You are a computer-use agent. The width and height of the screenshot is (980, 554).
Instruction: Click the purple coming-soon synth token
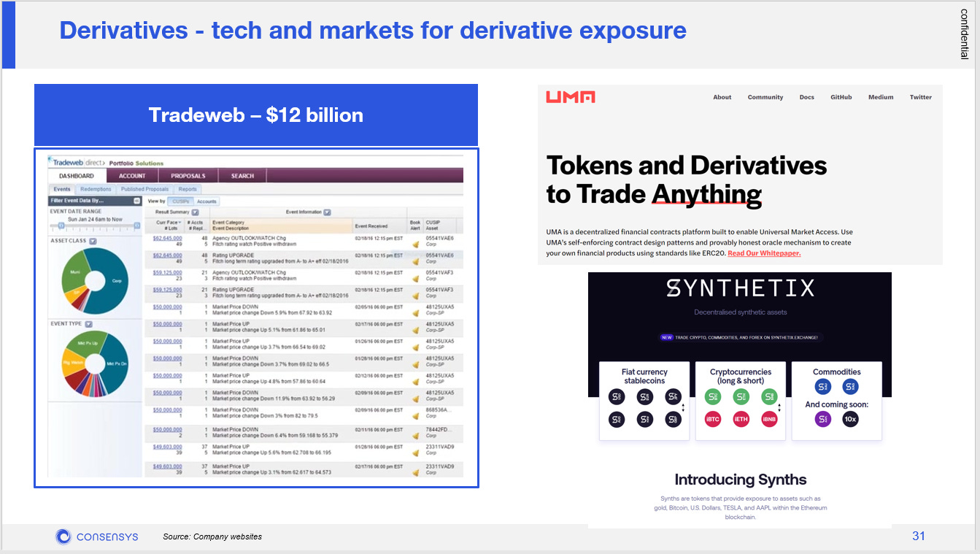823,419
